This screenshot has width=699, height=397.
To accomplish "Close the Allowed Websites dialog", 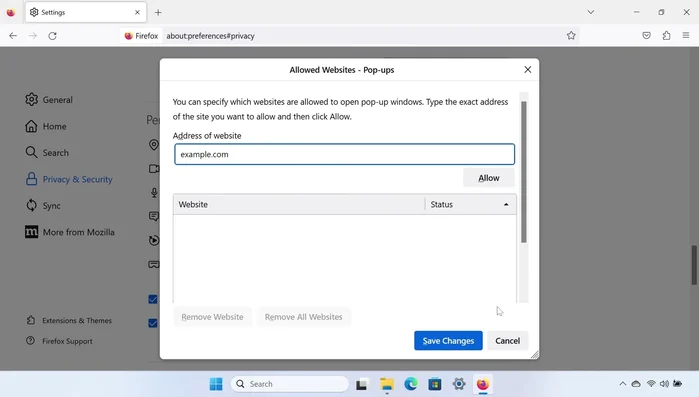I will click(x=528, y=70).
